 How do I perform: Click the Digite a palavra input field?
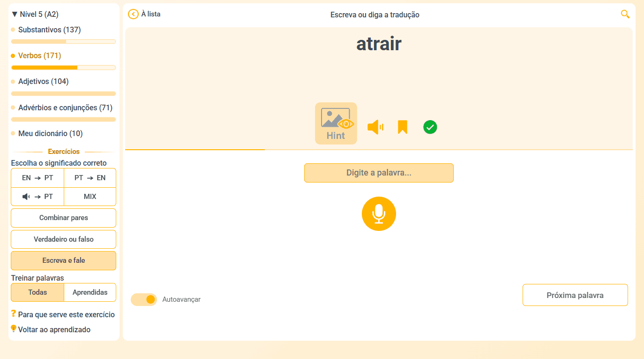tap(379, 173)
